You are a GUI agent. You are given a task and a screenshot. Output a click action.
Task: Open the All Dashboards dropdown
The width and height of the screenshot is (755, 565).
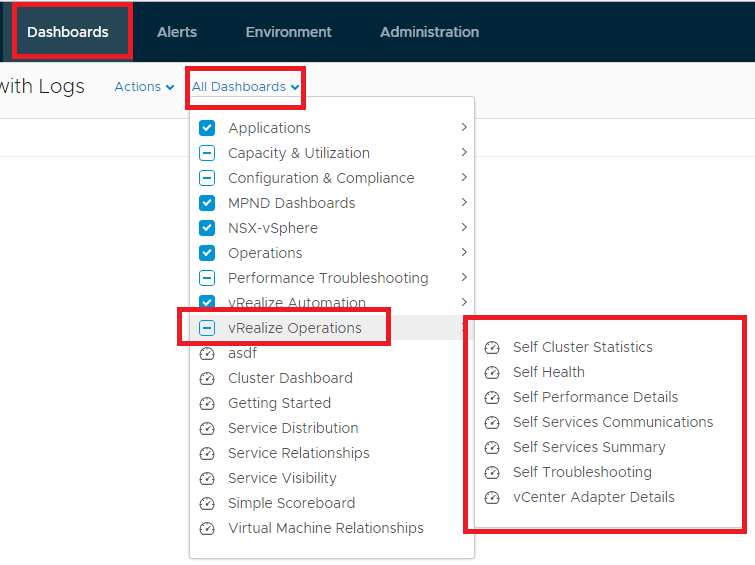click(x=246, y=87)
